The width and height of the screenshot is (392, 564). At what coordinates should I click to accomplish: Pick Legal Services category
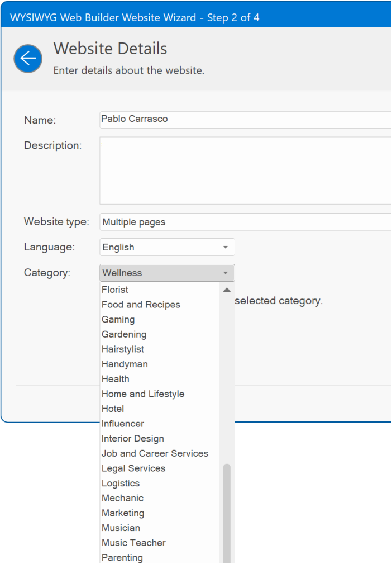point(160,468)
